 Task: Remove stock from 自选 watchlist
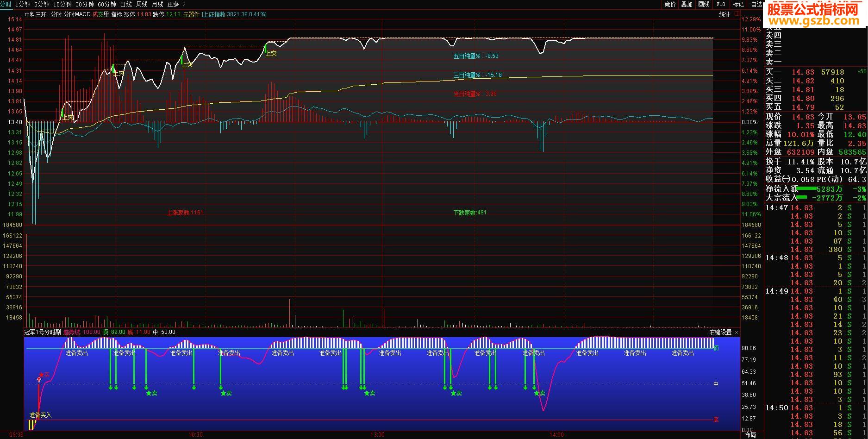click(755, 4)
